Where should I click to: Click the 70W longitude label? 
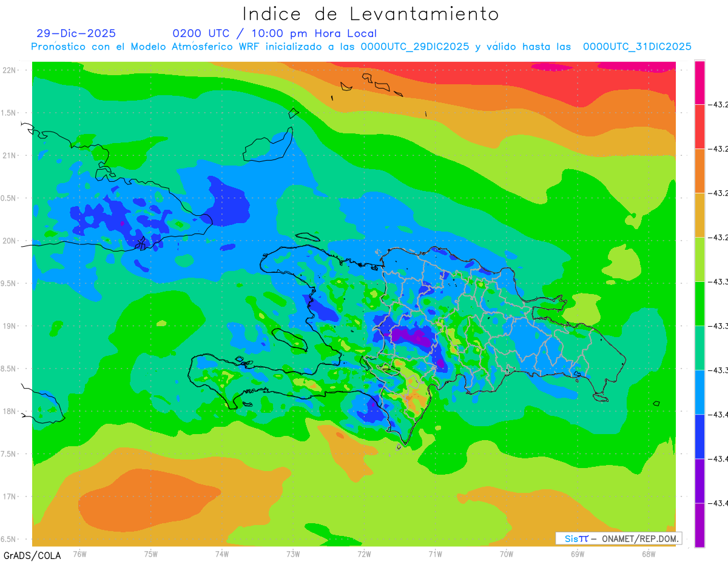coord(506,554)
